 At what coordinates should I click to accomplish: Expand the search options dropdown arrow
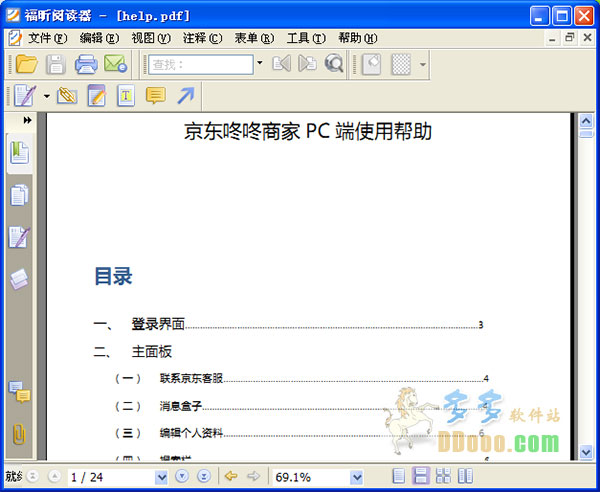tap(260, 63)
